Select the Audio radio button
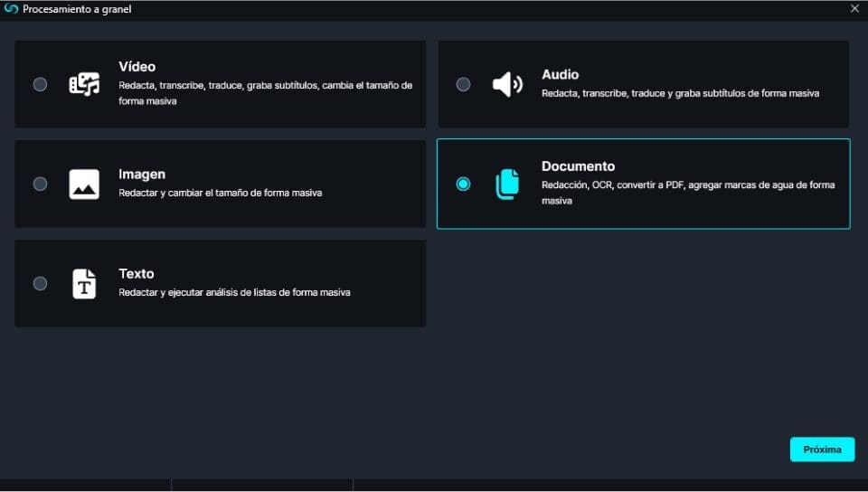868x492 pixels. pos(463,84)
